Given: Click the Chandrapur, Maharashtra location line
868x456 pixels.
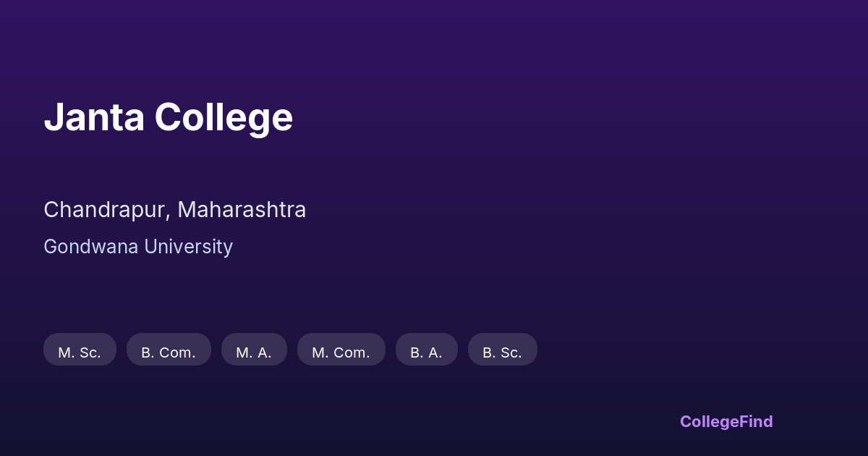Looking at the screenshot, I should pos(174,210).
